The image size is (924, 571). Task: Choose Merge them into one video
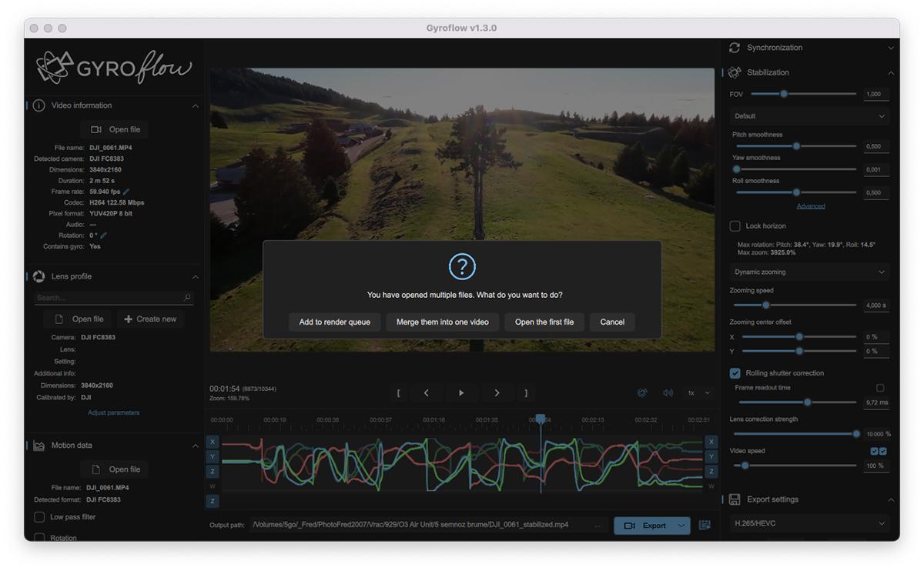[x=443, y=322]
